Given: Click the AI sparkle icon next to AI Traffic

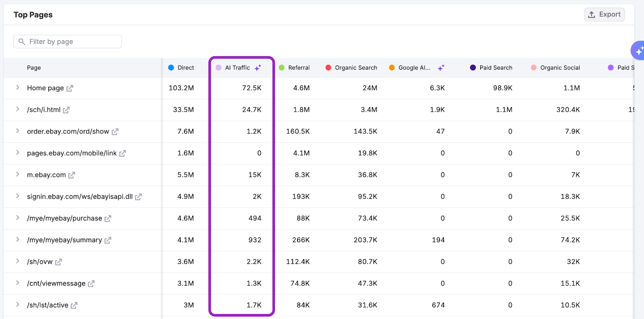Looking at the screenshot, I should (258, 68).
